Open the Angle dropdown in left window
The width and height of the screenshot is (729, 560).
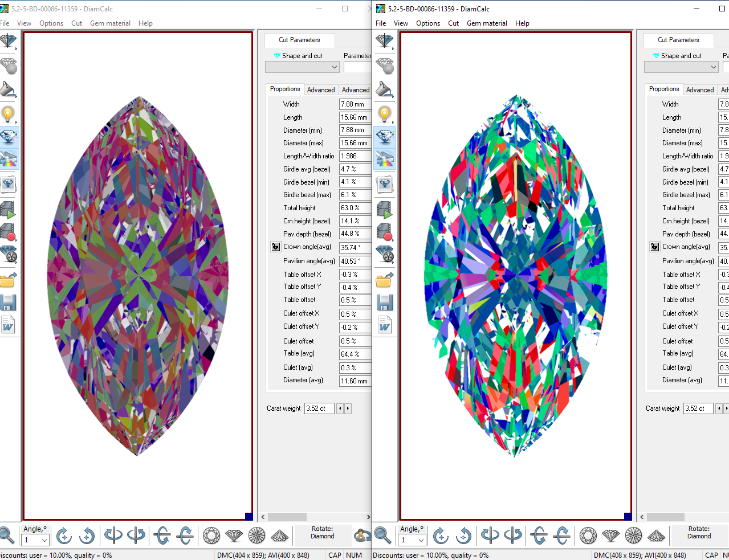pos(44,540)
